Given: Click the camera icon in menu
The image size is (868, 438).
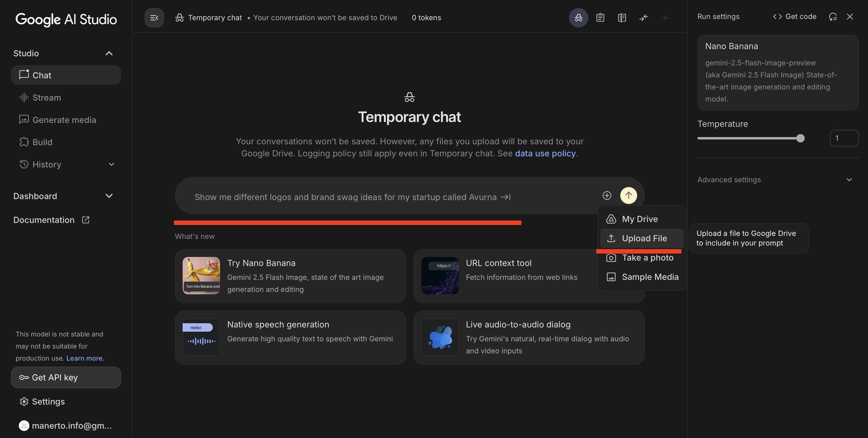Looking at the screenshot, I should click(x=611, y=258).
